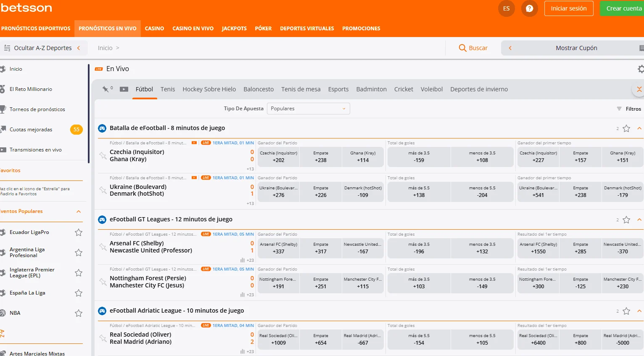Open the help question mark icon
This screenshot has width=644, height=356.
(530, 8)
